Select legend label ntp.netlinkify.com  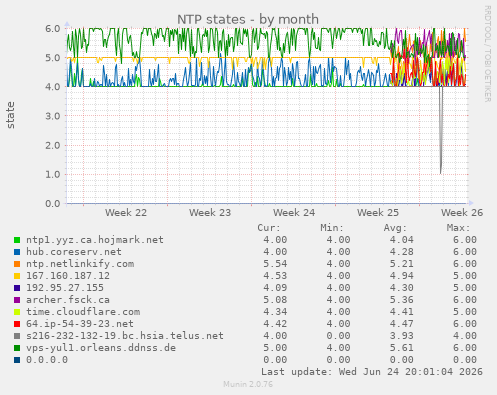(80, 264)
